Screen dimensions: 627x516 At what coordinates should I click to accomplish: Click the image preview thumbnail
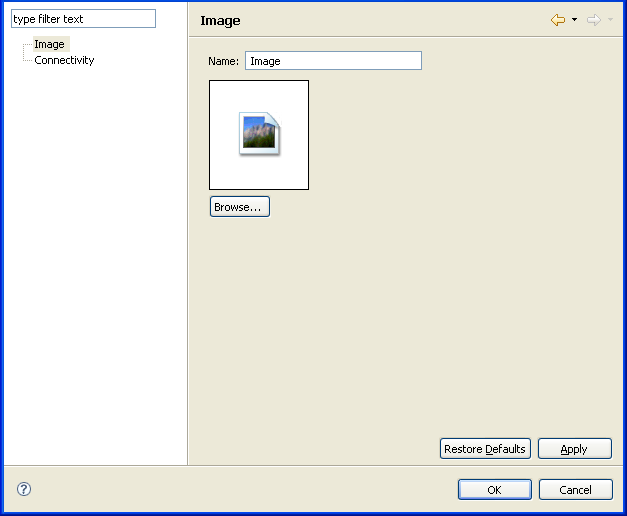click(x=259, y=135)
